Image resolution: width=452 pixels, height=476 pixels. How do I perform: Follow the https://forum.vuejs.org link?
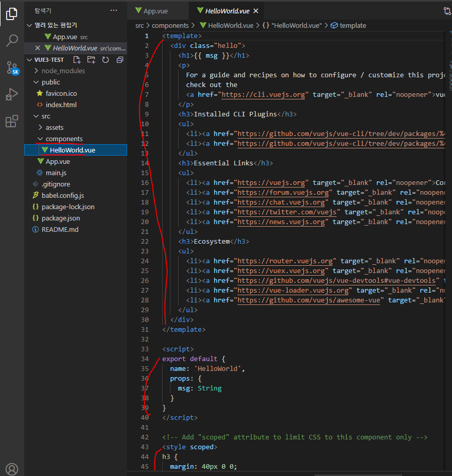(x=283, y=193)
